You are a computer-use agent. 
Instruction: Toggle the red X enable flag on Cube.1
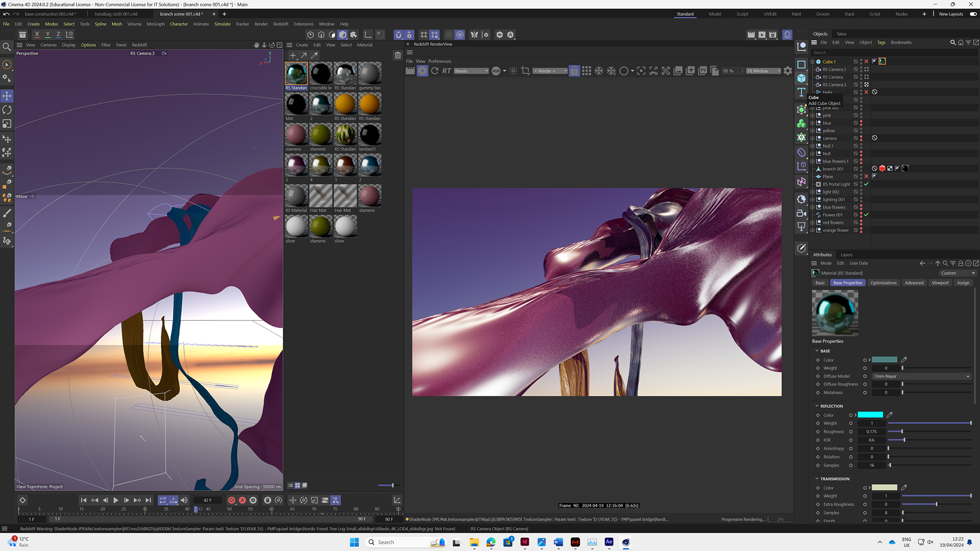point(866,62)
